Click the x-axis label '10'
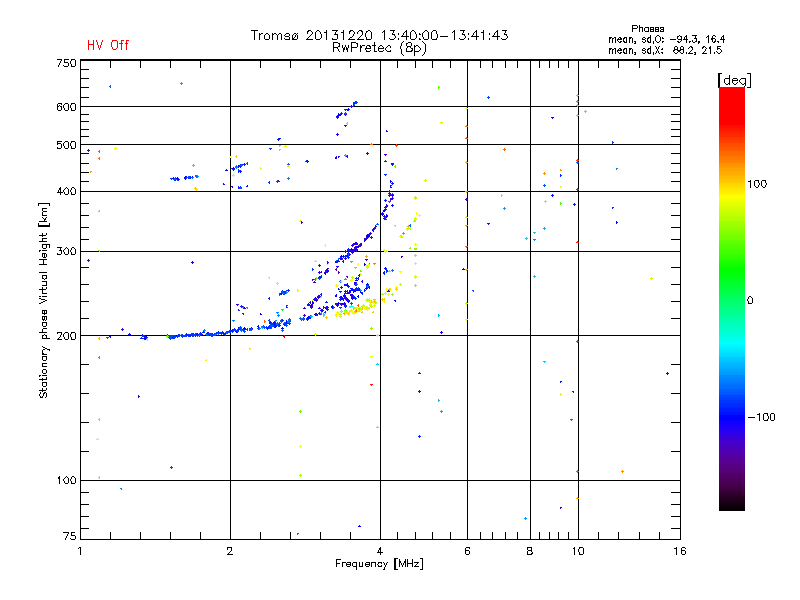This screenshot has height=600, width=800. [578, 551]
